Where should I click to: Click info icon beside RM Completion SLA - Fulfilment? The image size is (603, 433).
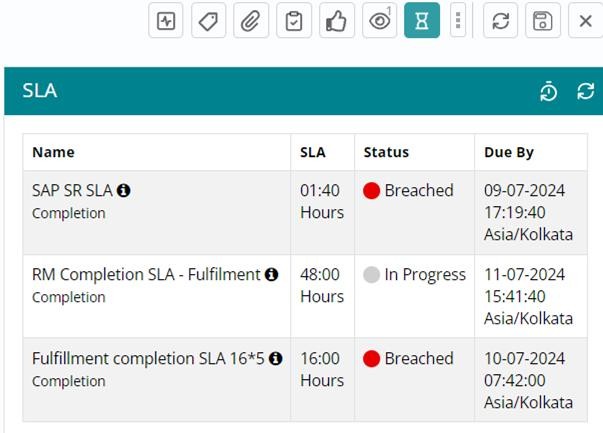(x=271, y=274)
